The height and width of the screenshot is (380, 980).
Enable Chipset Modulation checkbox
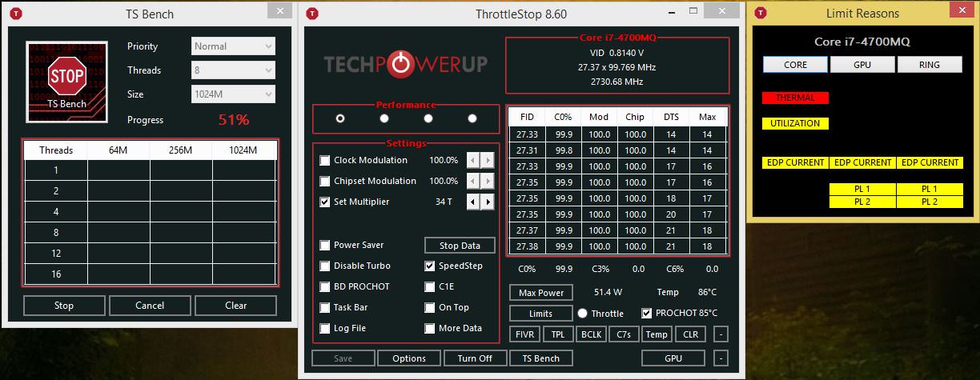click(x=325, y=181)
